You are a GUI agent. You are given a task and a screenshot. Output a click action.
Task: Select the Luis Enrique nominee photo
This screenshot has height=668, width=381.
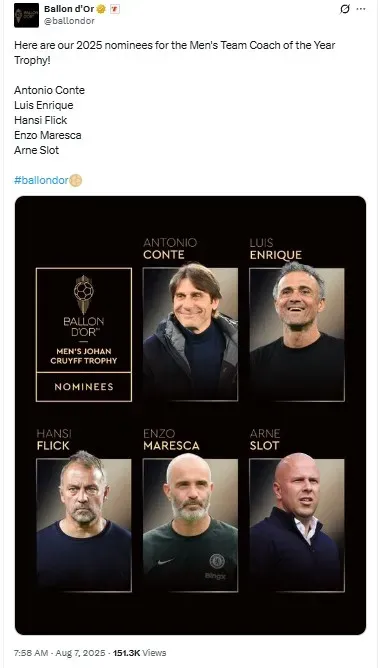pyautogui.click(x=297, y=333)
